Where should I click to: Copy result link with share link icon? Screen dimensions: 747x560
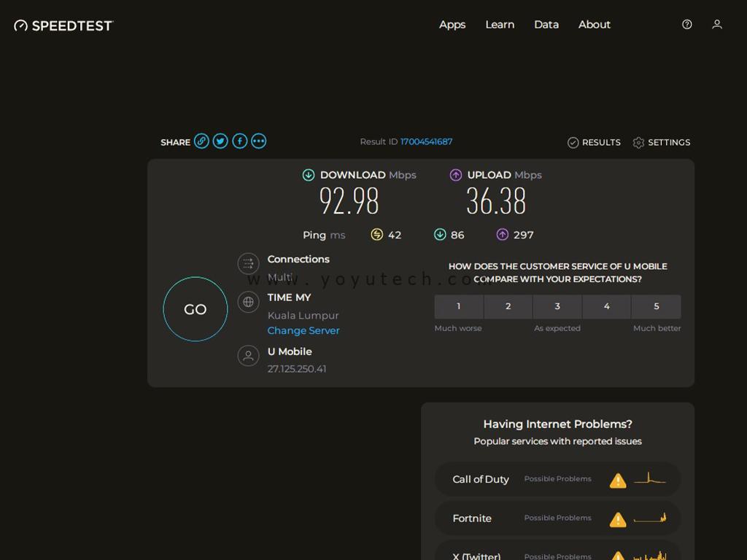click(x=201, y=141)
